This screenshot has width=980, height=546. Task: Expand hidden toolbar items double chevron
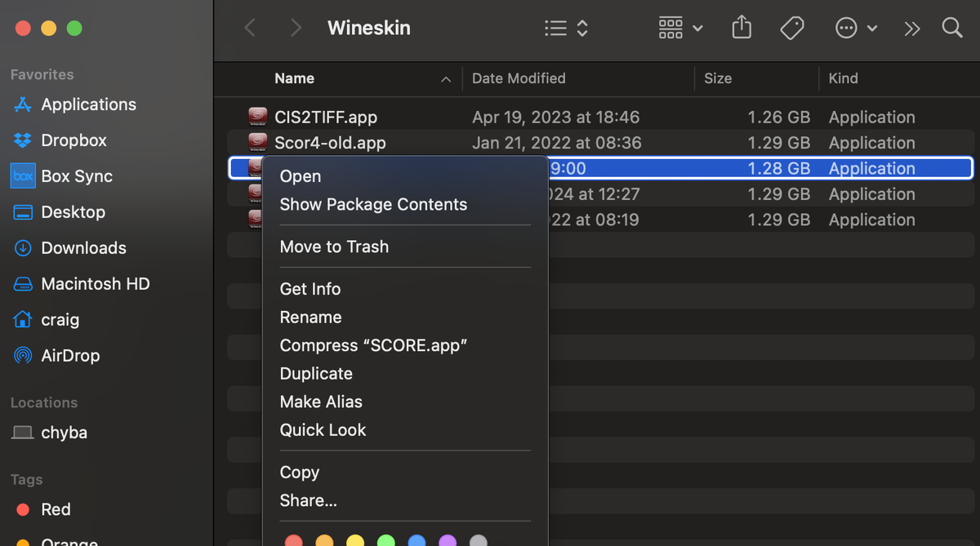(912, 29)
